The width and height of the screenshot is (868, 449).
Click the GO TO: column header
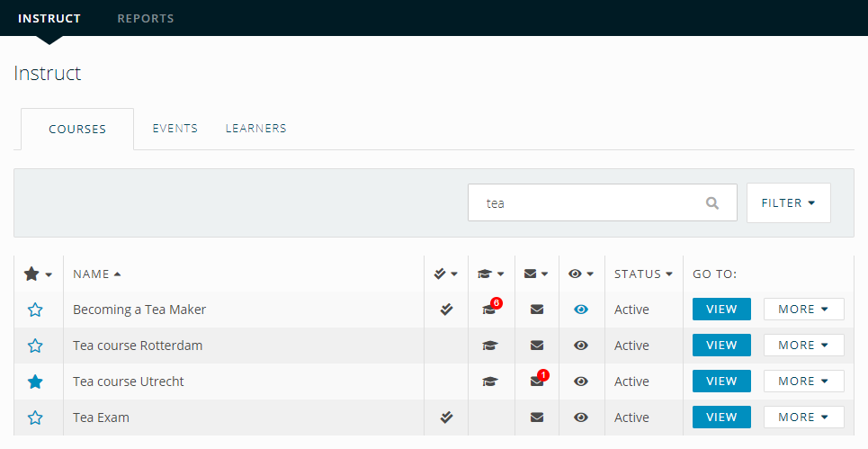[x=715, y=274]
